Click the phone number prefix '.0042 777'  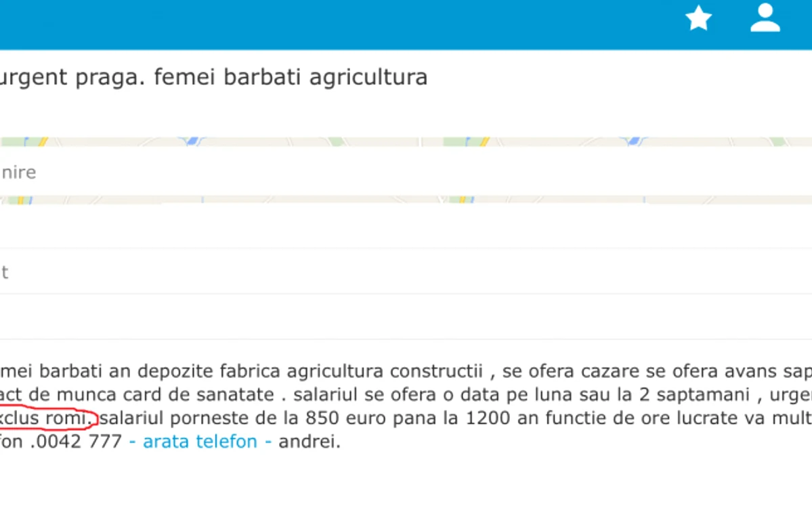pyautogui.click(x=76, y=441)
